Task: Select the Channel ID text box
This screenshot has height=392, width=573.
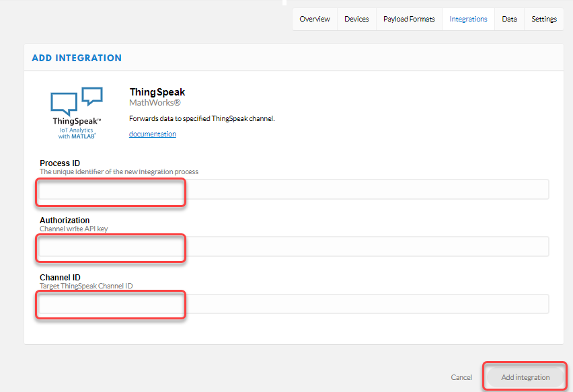Action: pos(293,304)
